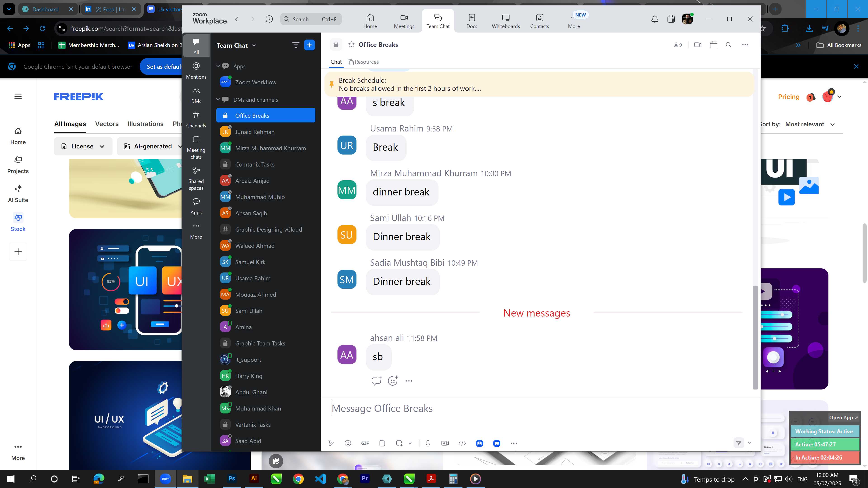Open the Docs tab in Zoom

click(472, 21)
